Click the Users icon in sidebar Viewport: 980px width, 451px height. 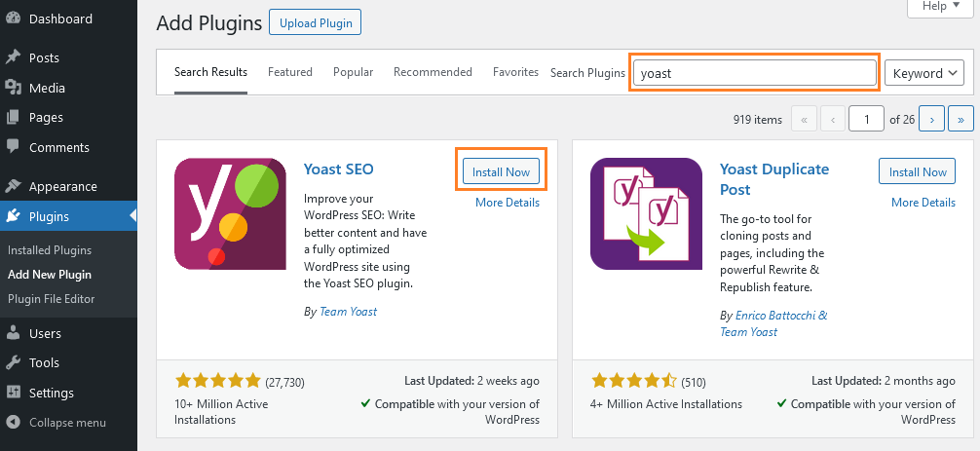(x=13, y=333)
